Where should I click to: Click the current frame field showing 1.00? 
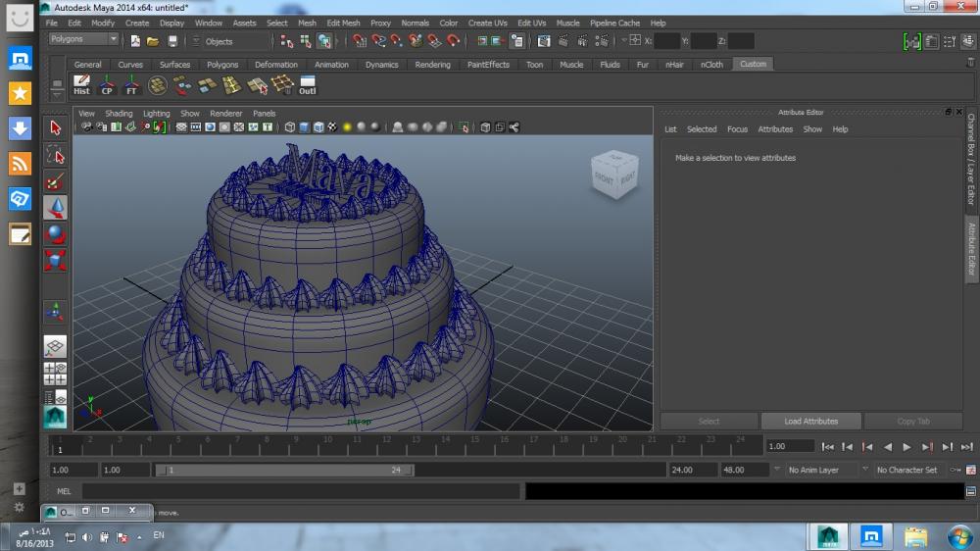[790, 446]
